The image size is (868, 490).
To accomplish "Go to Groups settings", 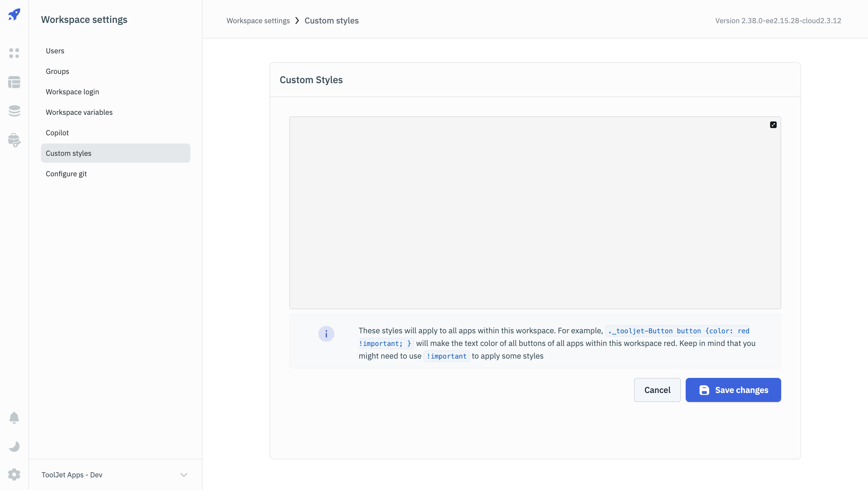I will (57, 71).
